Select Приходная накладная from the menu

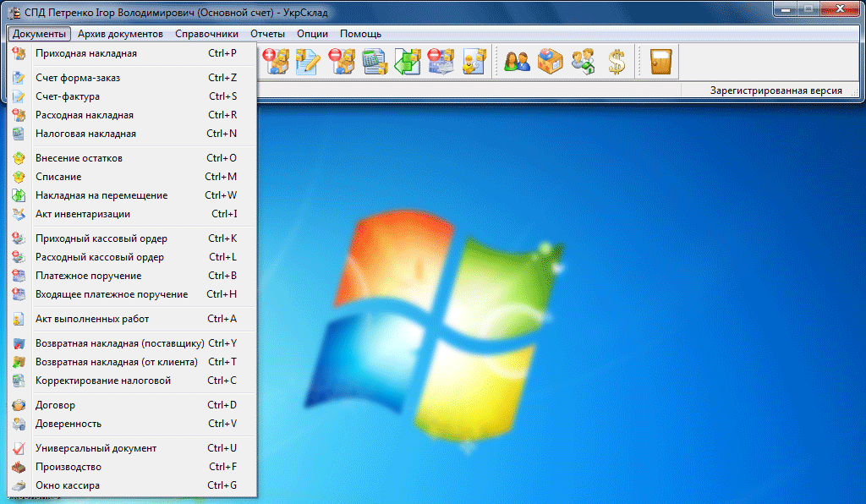86,53
